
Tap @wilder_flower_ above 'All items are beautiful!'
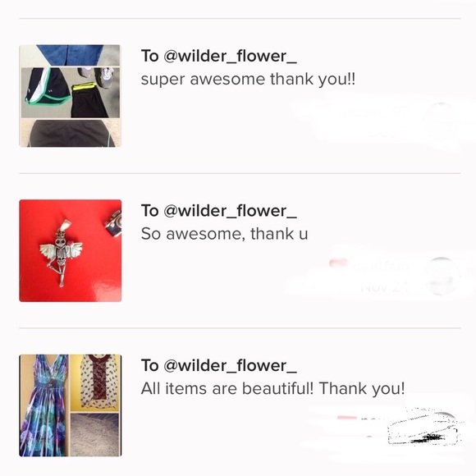[x=230, y=366]
